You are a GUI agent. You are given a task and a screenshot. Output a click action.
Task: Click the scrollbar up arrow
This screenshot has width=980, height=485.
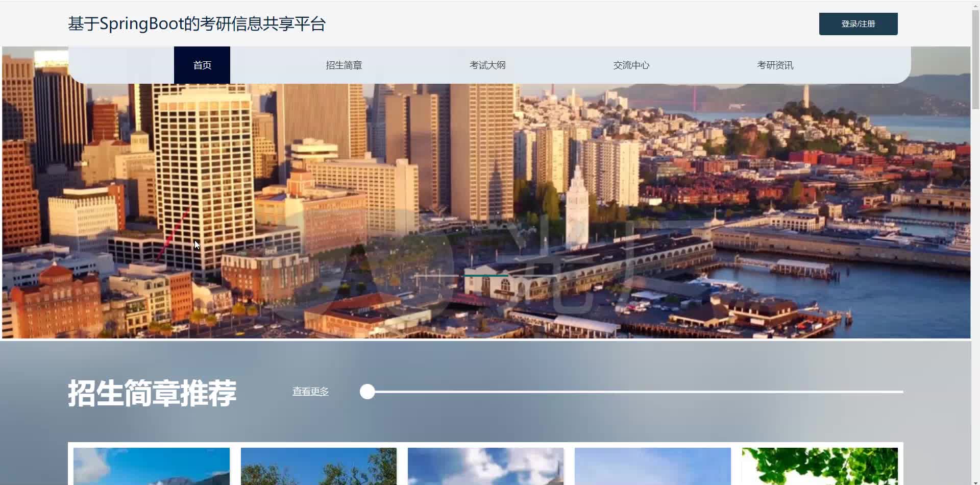975,5
